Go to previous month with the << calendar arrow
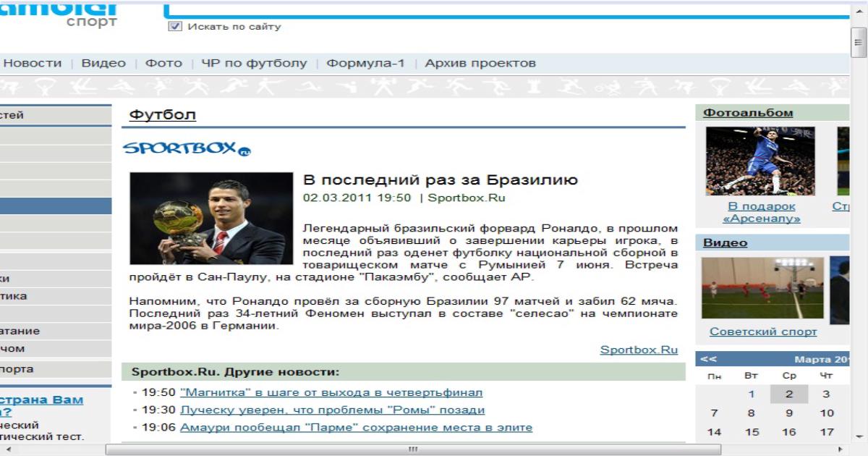Image resolution: width=868 pixels, height=456 pixels. pos(709,359)
